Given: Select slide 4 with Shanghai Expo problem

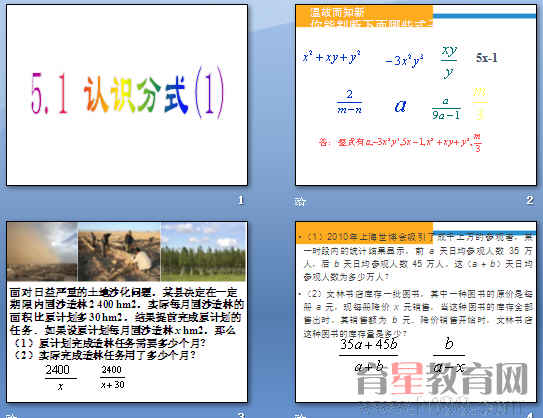Looking at the screenshot, I should click(x=416, y=312).
